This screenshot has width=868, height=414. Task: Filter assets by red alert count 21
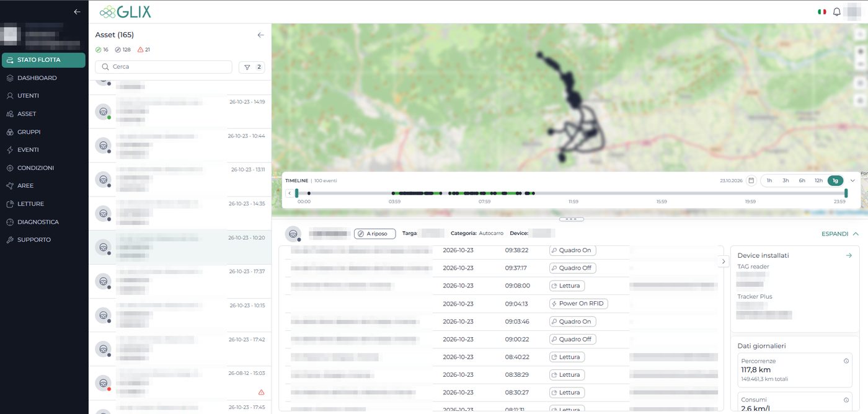point(144,50)
